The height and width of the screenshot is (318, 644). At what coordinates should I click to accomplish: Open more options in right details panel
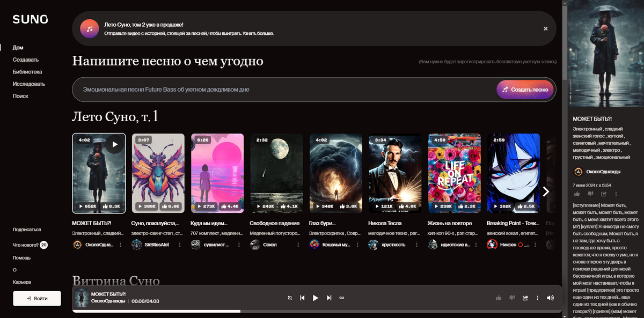(616, 194)
